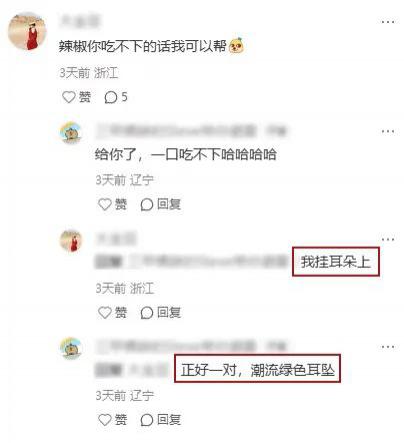Click the emoji sticker after '我可以帮'
Viewport: 404px width, 443px height.
[x=236, y=46]
